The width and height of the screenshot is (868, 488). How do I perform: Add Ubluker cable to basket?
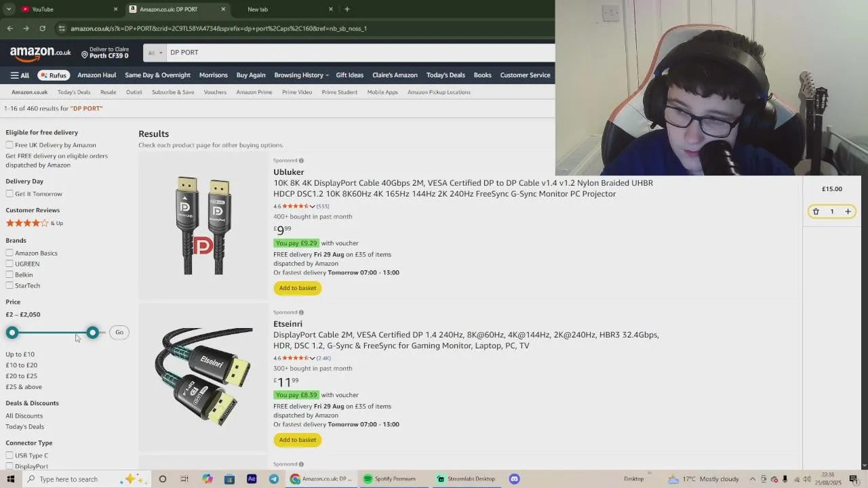297,288
